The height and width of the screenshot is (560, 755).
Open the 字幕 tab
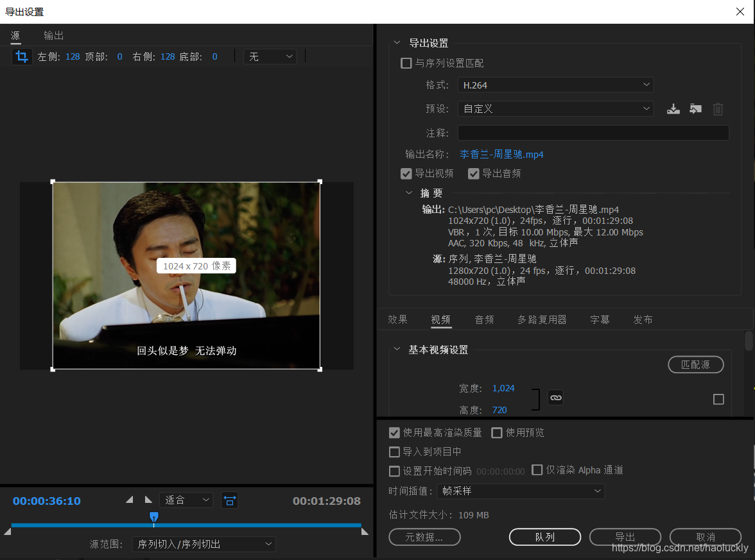tap(600, 319)
